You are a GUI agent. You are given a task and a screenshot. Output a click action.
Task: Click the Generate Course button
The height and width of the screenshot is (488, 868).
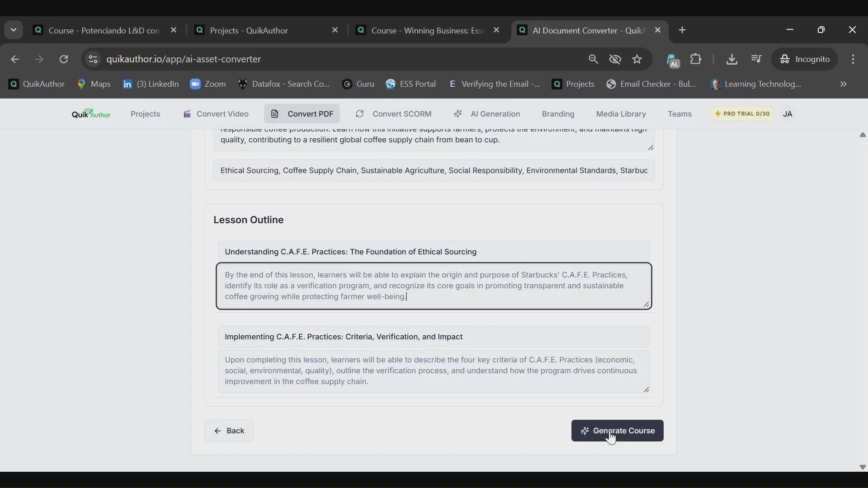point(618,431)
